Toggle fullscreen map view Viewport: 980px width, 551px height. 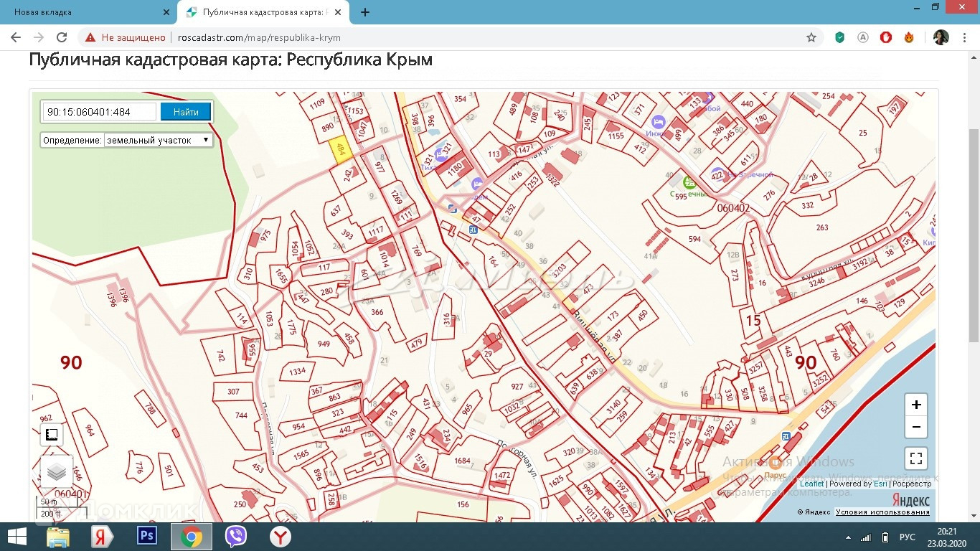916,458
